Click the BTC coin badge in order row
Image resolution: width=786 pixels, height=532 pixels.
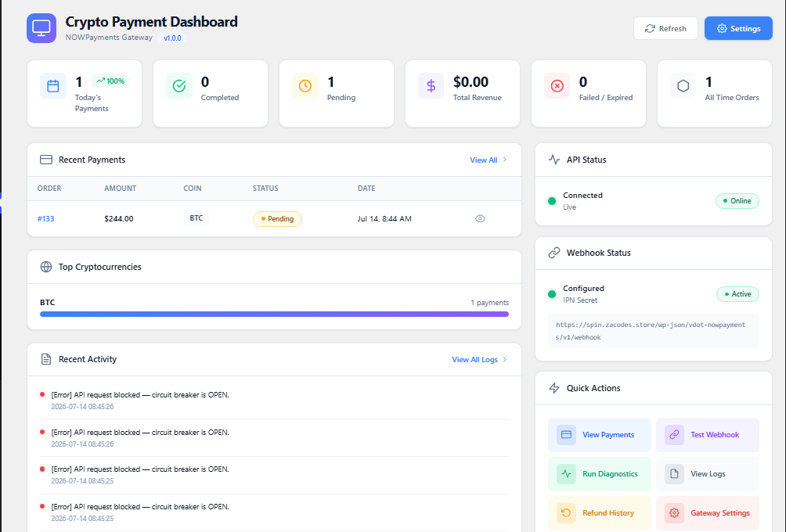coord(196,218)
